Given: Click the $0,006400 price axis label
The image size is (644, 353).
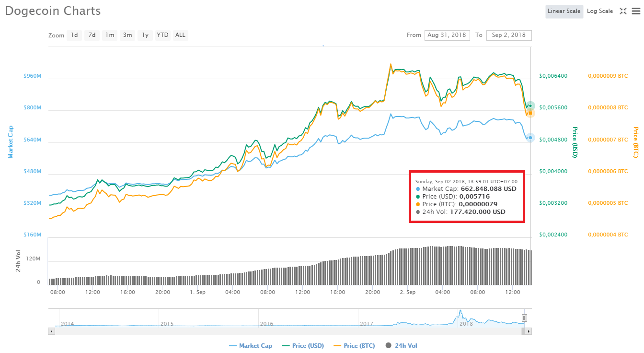Looking at the screenshot, I should (553, 76).
